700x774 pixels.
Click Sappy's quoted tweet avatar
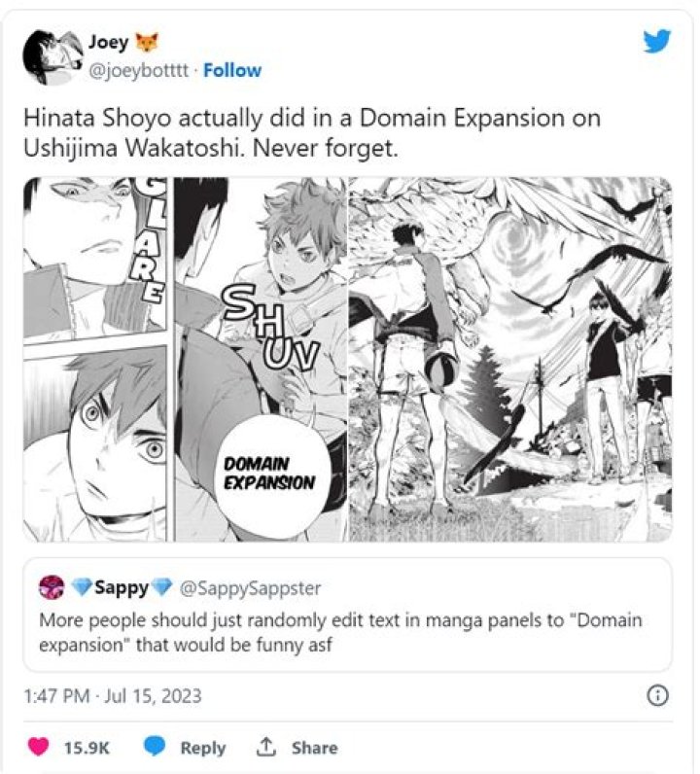(x=52, y=587)
